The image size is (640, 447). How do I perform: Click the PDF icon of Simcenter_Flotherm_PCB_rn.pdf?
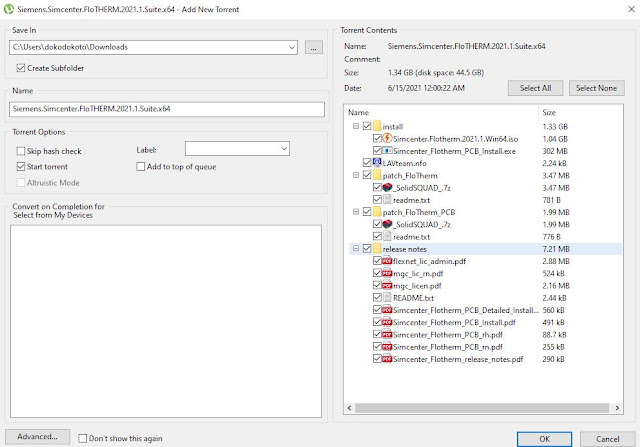[387, 347]
